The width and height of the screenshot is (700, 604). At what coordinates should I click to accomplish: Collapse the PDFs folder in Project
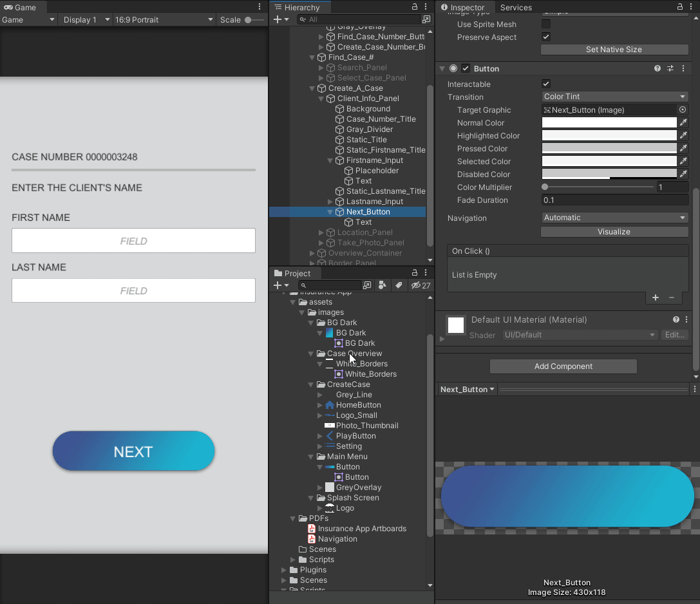point(293,519)
